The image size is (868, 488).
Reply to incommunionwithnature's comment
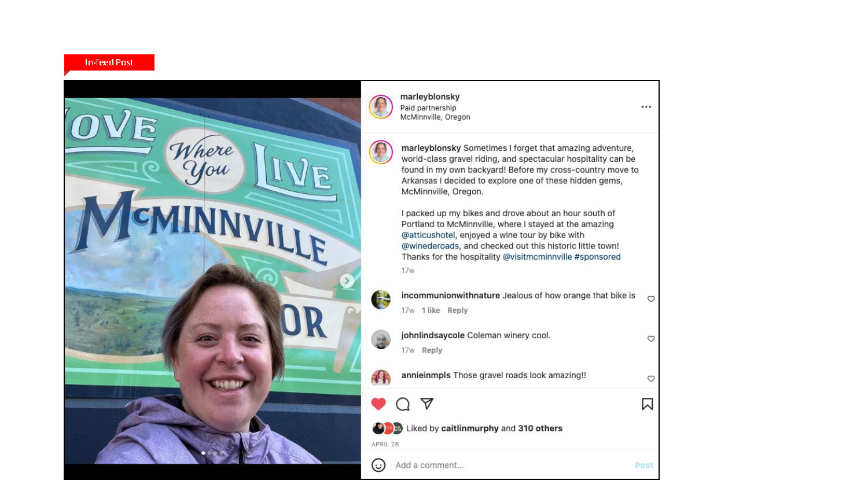457,310
